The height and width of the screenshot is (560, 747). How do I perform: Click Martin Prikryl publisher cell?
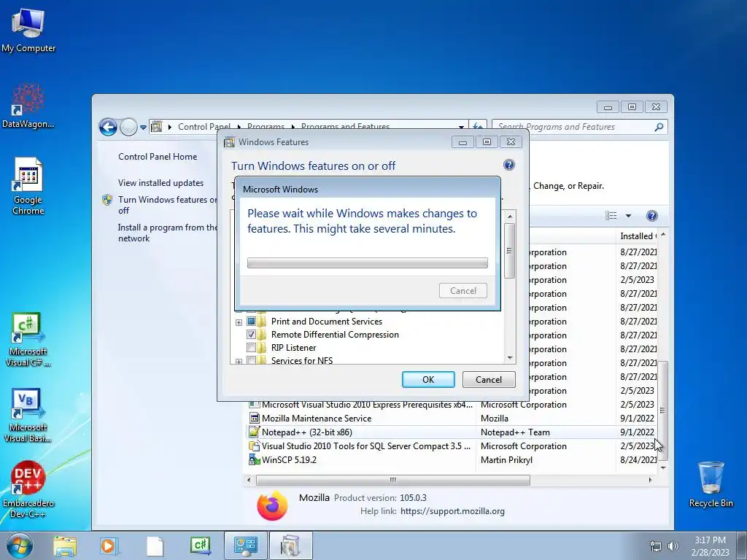pos(506,459)
